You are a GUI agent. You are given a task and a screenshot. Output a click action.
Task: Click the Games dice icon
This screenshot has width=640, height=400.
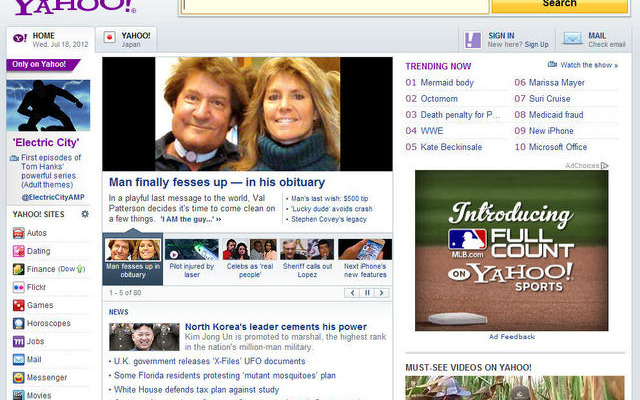(18, 305)
